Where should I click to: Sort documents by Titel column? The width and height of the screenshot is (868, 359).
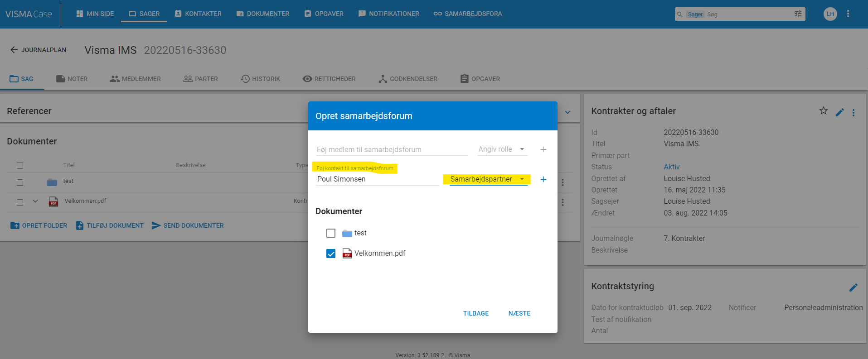pos(69,165)
